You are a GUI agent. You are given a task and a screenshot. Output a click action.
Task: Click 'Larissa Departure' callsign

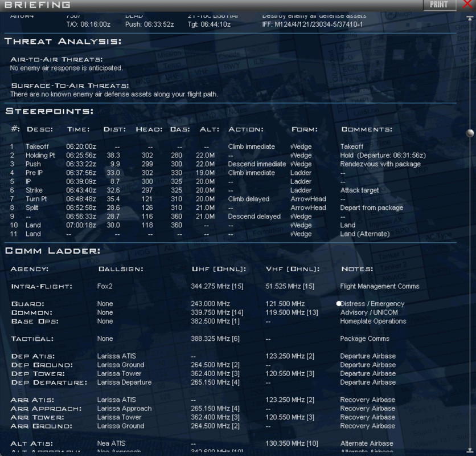coord(125,382)
